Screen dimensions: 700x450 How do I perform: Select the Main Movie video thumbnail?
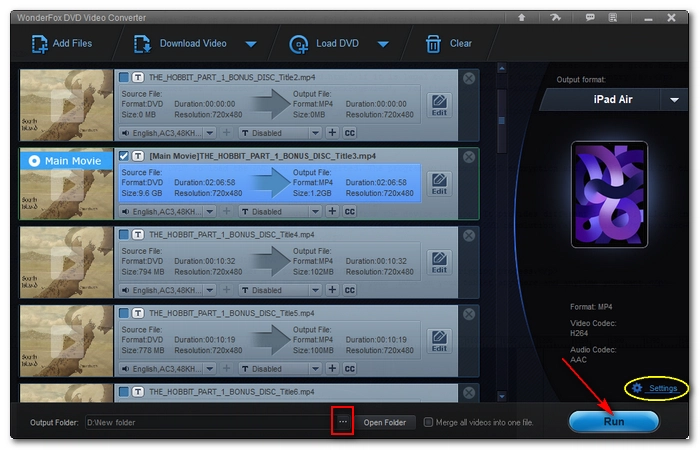pyautogui.click(x=66, y=184)
